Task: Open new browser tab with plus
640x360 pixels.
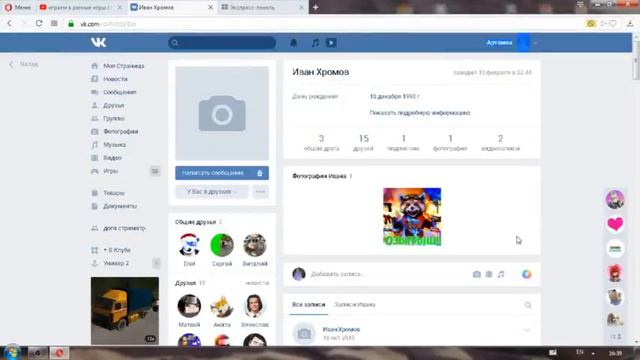Action: point(316,7)
